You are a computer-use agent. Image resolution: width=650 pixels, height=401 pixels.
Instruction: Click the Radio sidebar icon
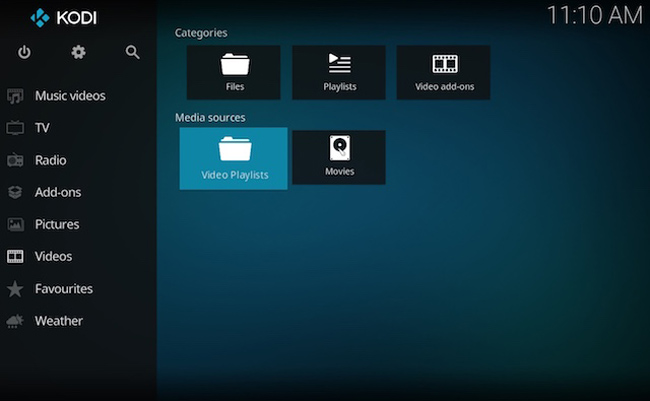15,160
